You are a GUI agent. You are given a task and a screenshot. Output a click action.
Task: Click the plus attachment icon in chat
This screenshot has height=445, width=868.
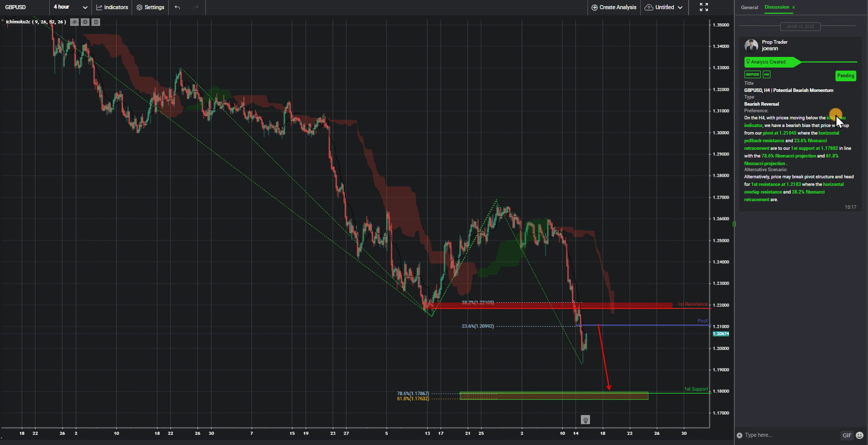pos(739,435)
